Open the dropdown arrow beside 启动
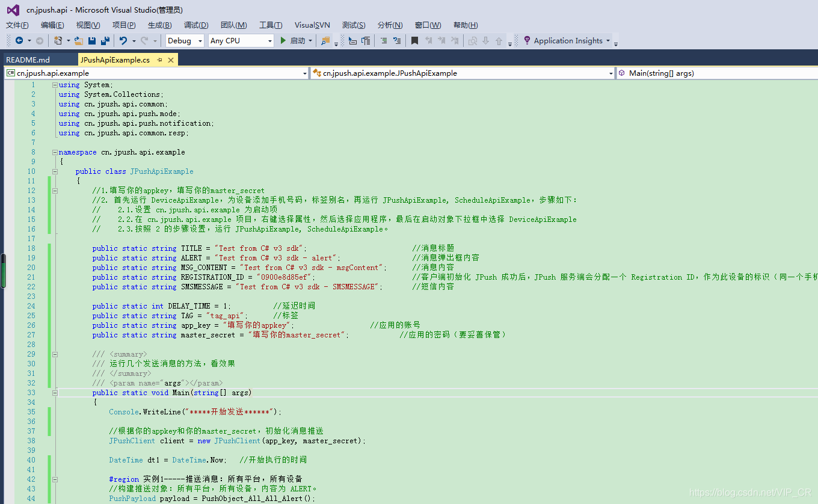The image size is (818, 504). pyautogui.click(x=310, y=40)
